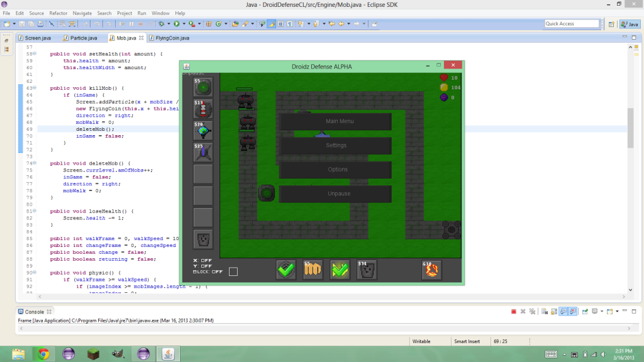Toggle block selection mode
Viewport: 644px width, 362px height.
pyautogui.click(x=280, y=24)
